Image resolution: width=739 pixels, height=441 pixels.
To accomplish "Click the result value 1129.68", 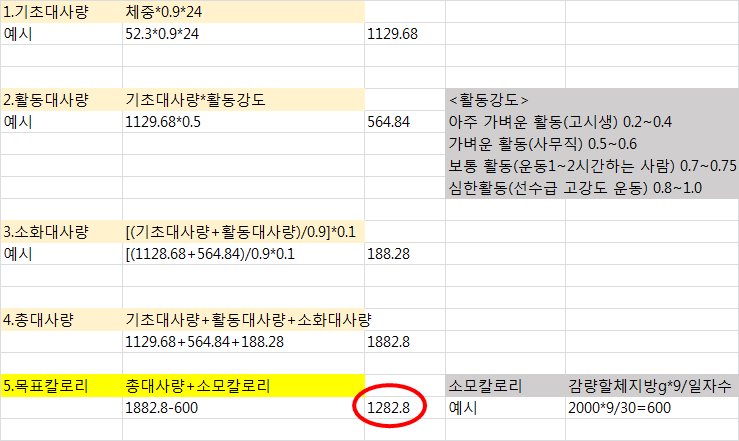I will coord(404,34).
